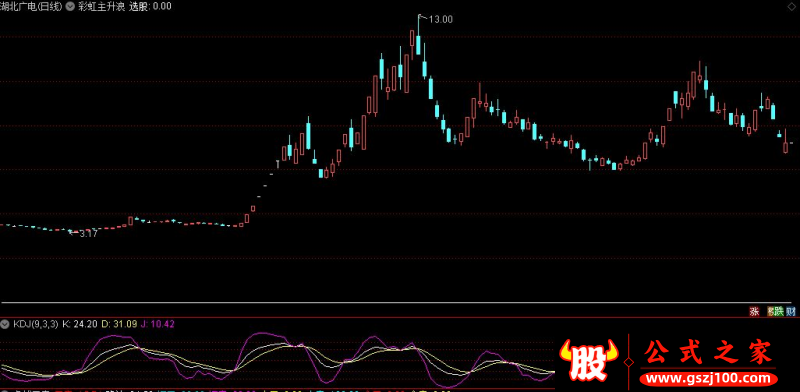Click the 涨 icon in the status strip
This screenshot has height=392, width=800.
[x=754, y=312]
